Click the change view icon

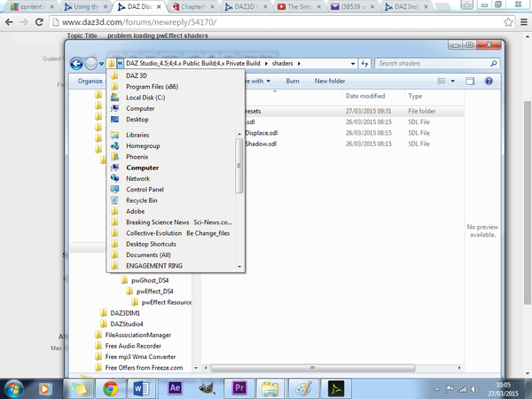click(442, 81)
